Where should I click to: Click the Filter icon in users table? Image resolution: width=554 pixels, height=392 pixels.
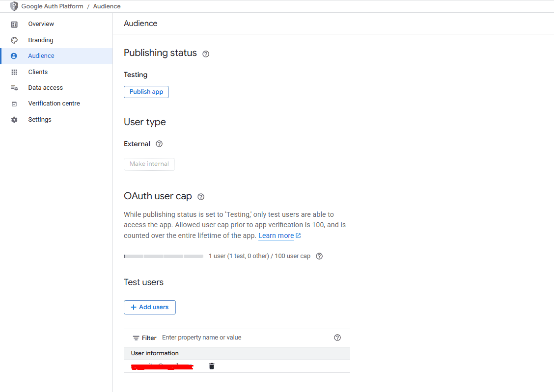point(136,338)
